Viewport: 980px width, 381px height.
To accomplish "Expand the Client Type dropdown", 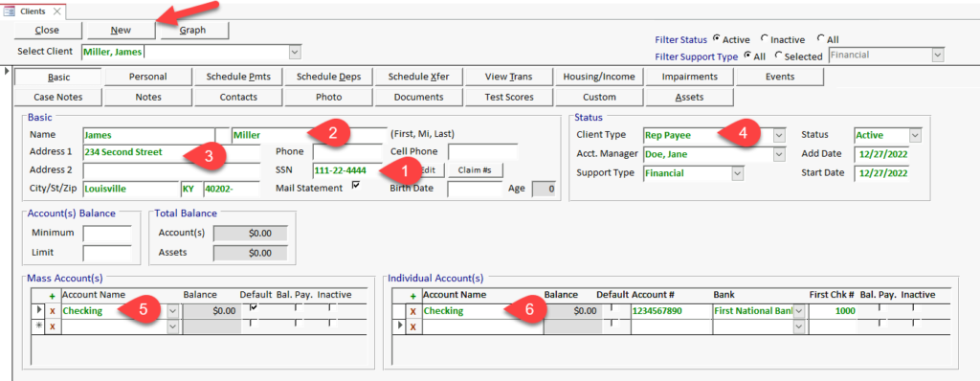I will 779,135.
